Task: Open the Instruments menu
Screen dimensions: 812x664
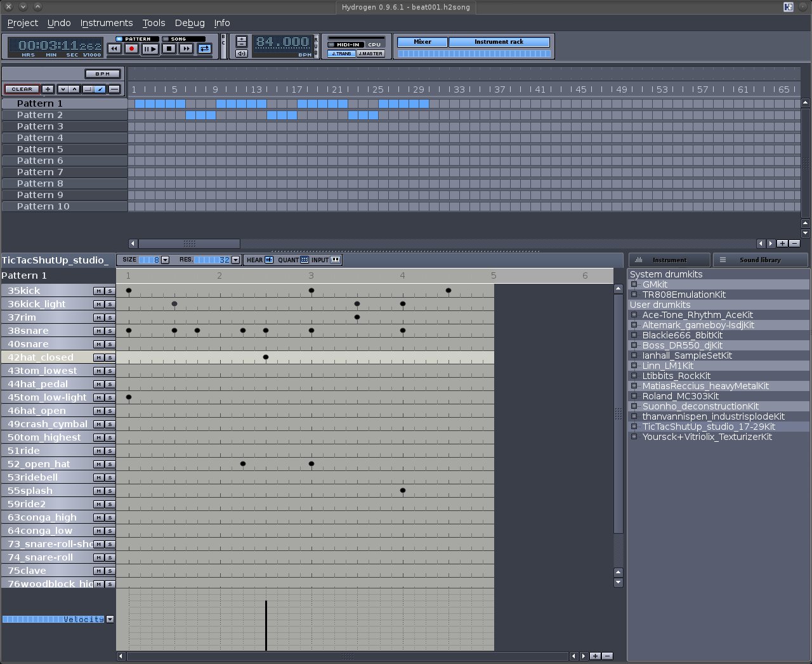Action: click(106, 23)
